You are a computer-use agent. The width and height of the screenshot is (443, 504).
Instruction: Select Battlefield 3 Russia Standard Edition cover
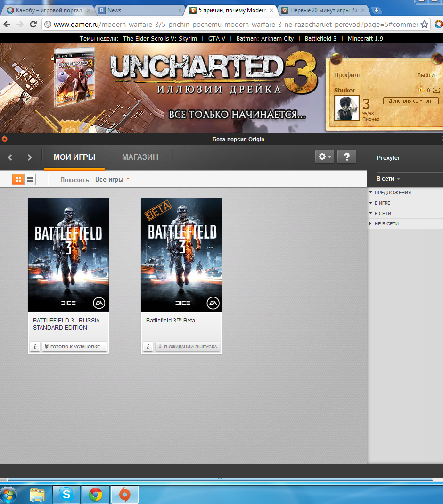pos(68,255)
